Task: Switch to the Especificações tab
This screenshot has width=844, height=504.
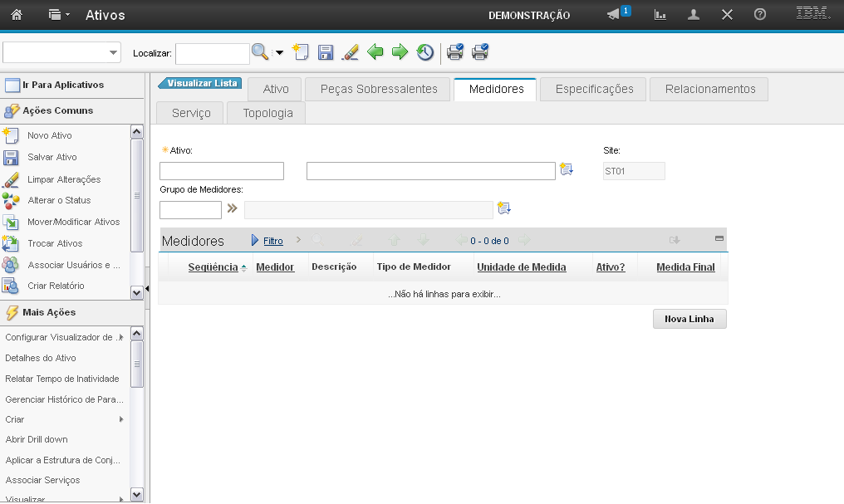Action: pos(594,90)
